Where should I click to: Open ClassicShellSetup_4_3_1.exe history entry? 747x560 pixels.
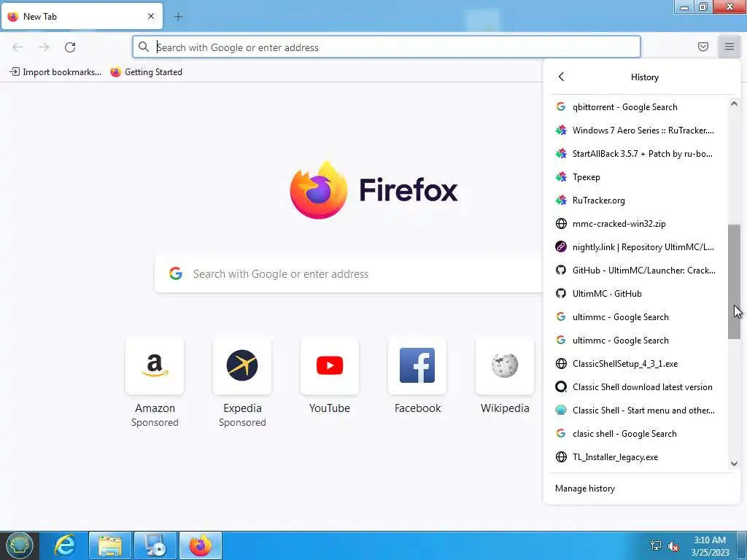638,364
